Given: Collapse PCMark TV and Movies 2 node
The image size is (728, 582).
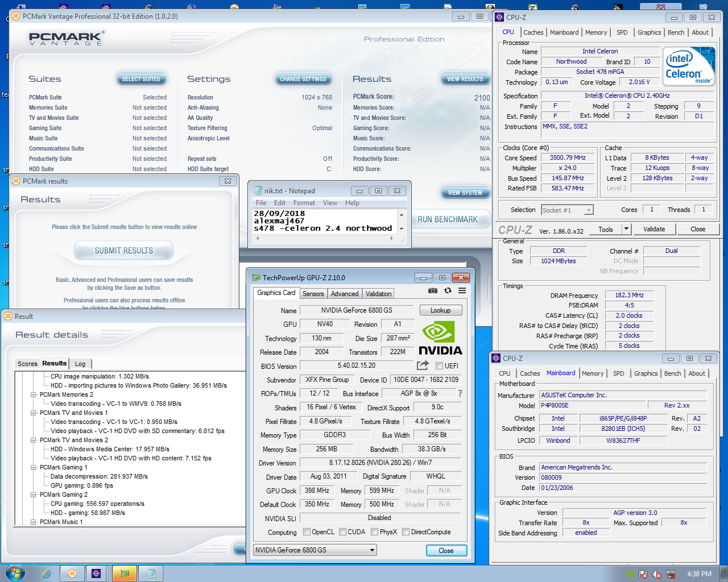Looking at the screenshot, I should [x=34, y=440].
